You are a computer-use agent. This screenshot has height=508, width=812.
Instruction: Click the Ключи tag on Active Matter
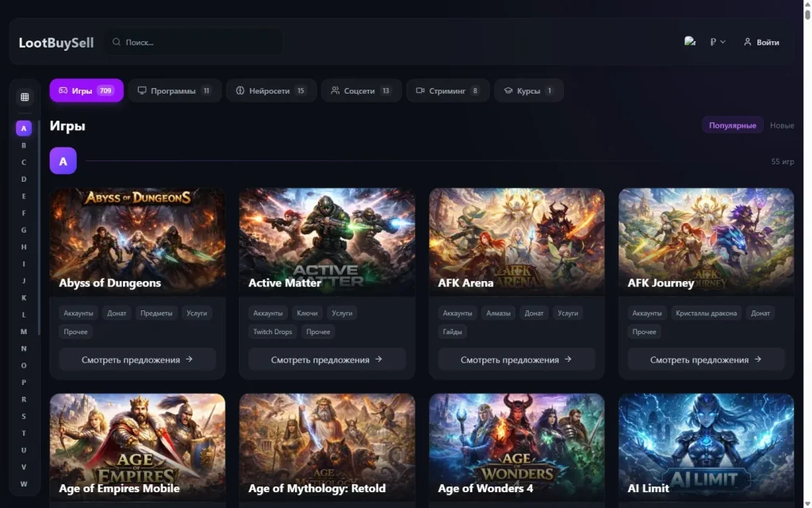pos(307,313)
